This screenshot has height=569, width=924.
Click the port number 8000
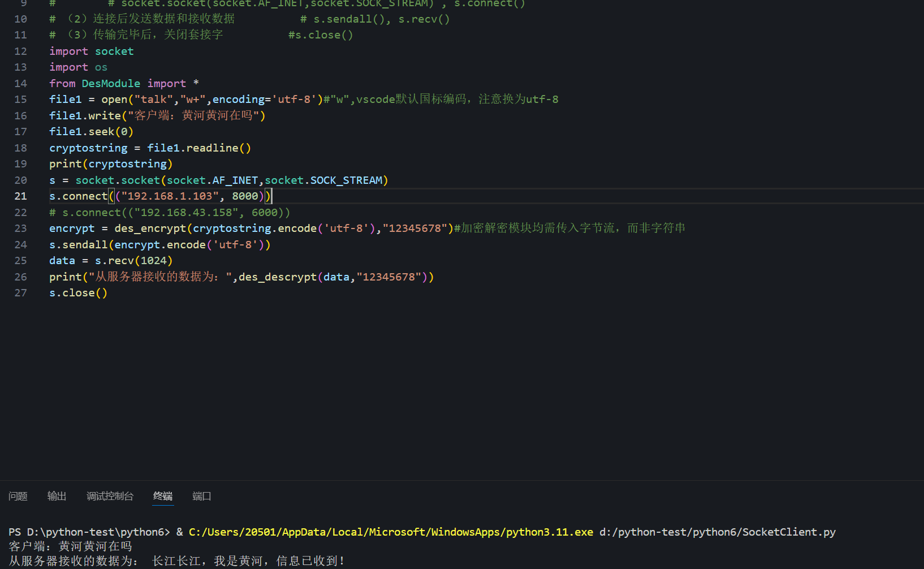(245, 196)
